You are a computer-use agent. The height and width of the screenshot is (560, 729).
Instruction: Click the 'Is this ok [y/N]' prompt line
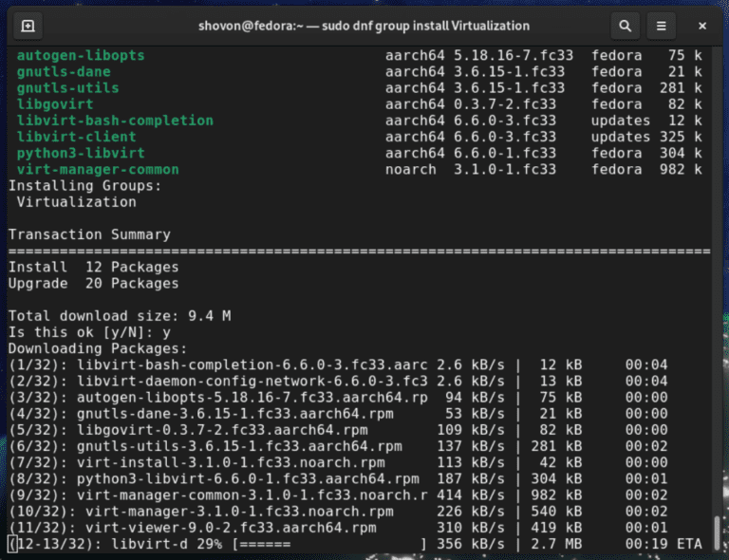pyautogui.click(x=89, y=331)
